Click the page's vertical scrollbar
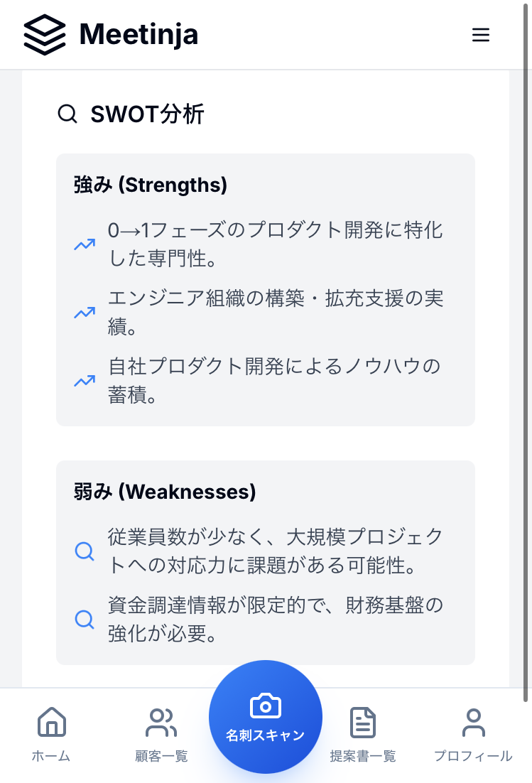The height and width of the screenshot is (783, 532). 526,355
